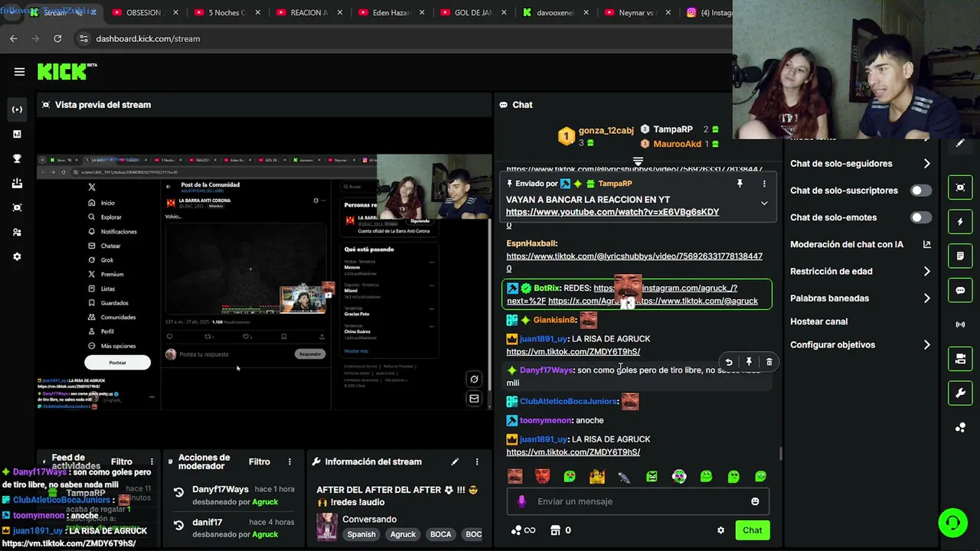Click the toomymenon username in chat
980x551 pixels.
point(546,420)
